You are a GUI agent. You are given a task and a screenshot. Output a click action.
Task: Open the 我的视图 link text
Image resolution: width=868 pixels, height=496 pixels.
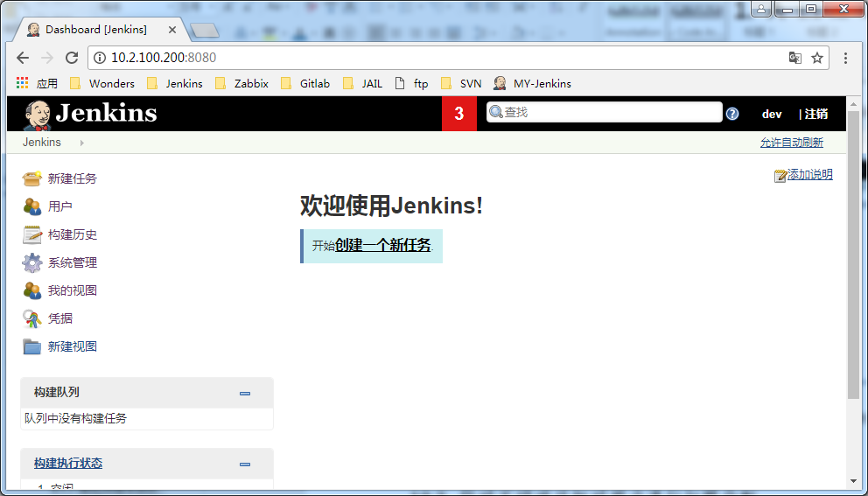pyautogui.click(x=73, y=290)
